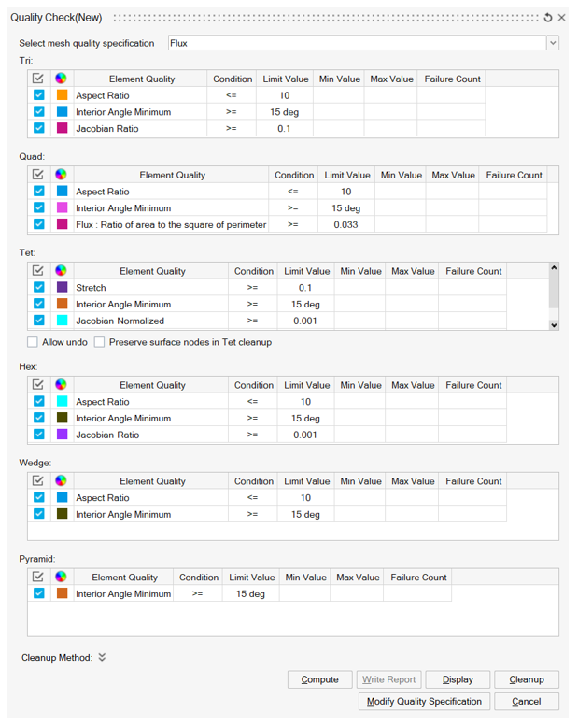Click Failure Count column header in Hex table
Viewport: 578px width, 728px height.
pyautogui.click(x=473, y=385)
